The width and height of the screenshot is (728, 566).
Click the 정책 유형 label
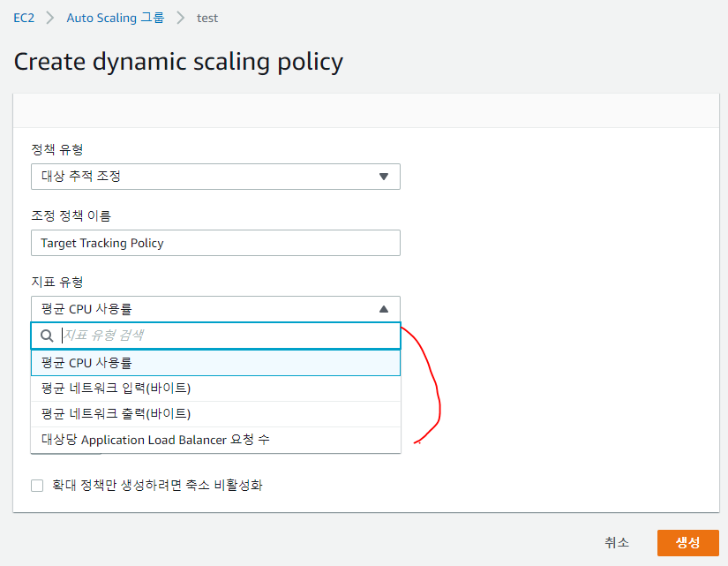pos(57,149)
